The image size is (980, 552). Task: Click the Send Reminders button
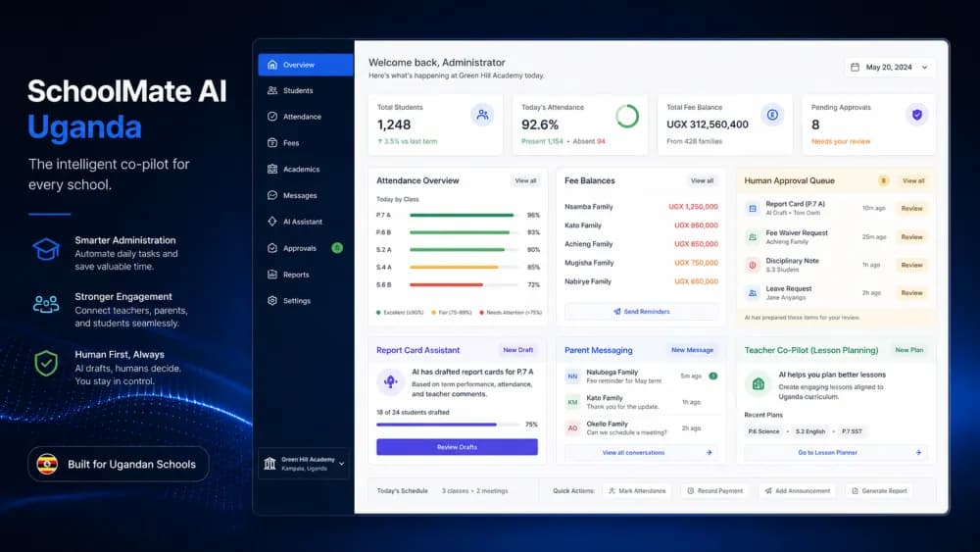point(641,312)
